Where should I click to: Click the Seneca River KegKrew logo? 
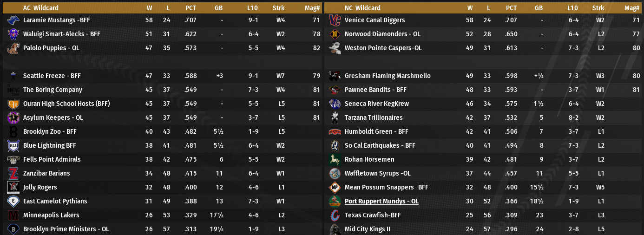coord(335,104)
